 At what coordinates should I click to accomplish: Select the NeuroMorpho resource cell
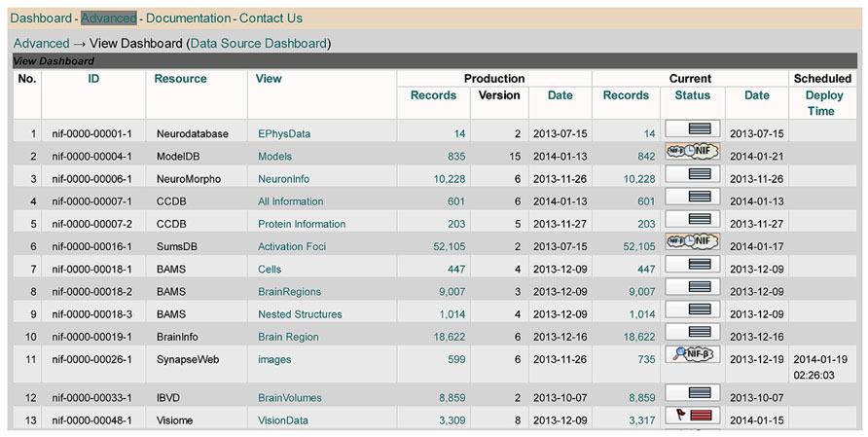coord(189,179)
